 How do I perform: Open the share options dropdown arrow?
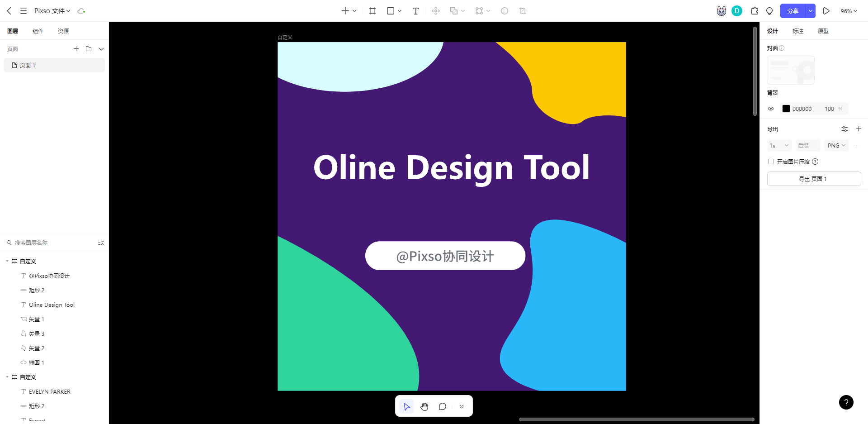(811, 11)
